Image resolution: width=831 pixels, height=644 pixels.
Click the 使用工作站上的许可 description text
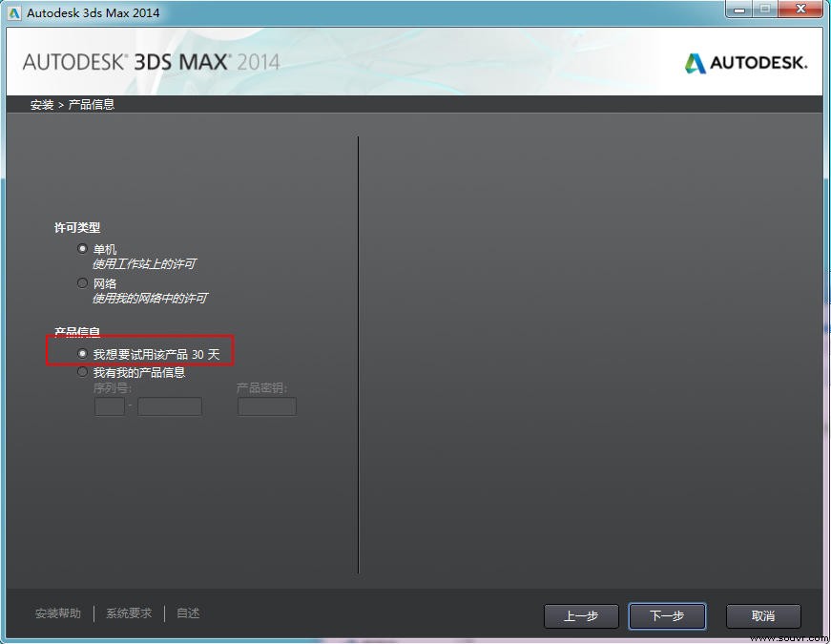click(x=144, y=264)
